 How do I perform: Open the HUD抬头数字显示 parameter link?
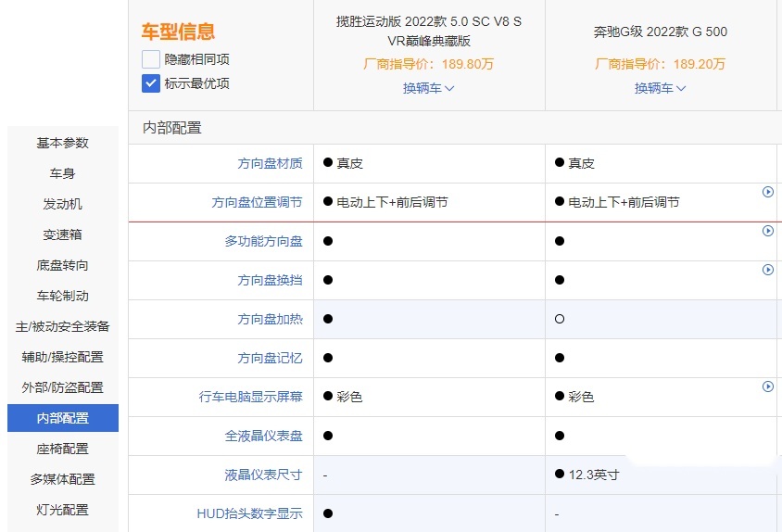[250, 513]
